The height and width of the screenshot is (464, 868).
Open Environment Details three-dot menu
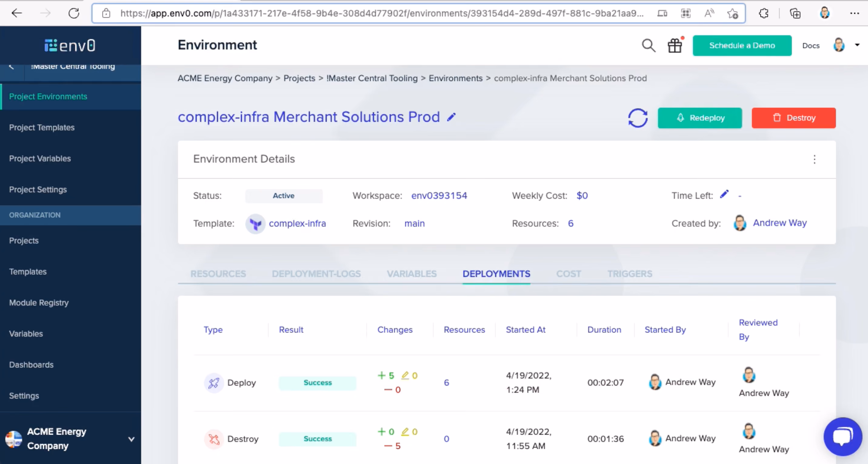pyautogui.click(x=814, y=159)
